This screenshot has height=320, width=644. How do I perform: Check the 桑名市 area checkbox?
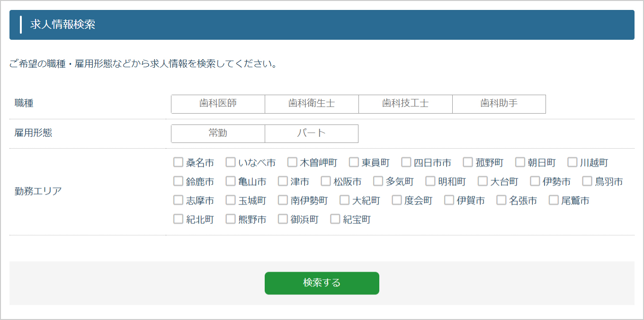click(178, 162)
